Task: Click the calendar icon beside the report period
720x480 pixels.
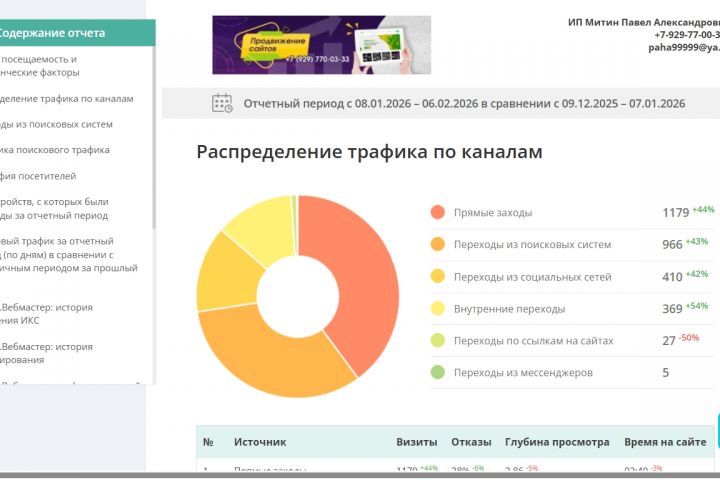Action: tap(222, 103)
